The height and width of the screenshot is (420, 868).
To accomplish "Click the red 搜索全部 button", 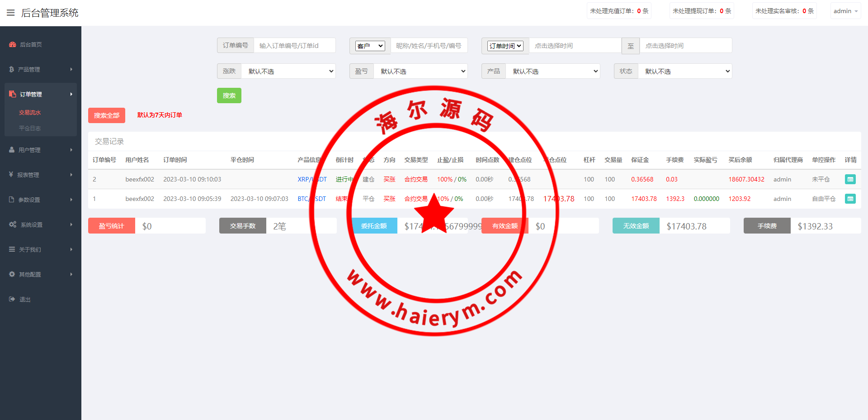I will click(x=106, y=115).
